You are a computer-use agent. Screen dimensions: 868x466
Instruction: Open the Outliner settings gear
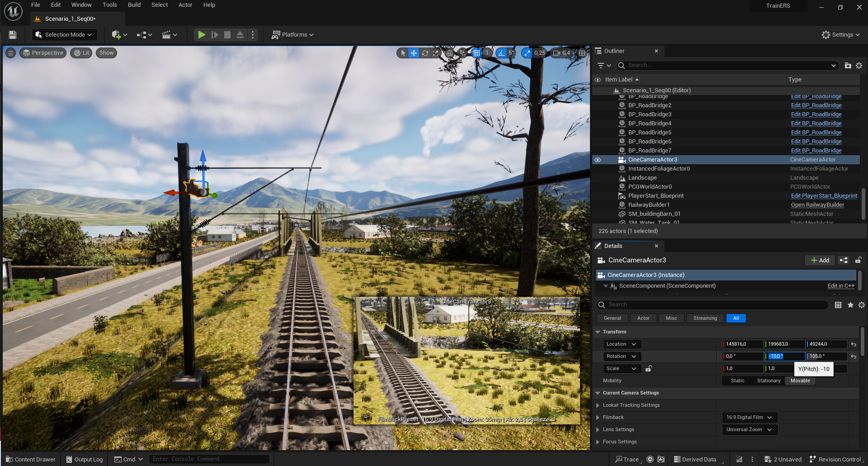click(x=859, y=66)
